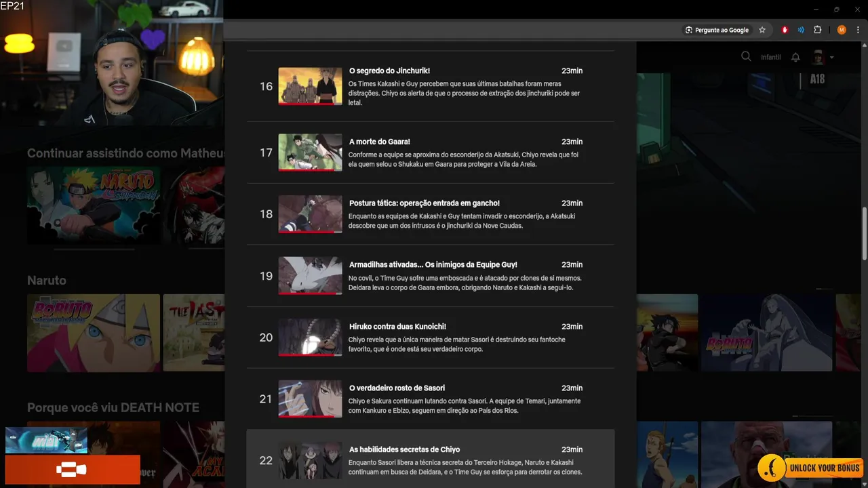
Task: Play episode 20 thumbnail
Action: [x=310, y=338]
